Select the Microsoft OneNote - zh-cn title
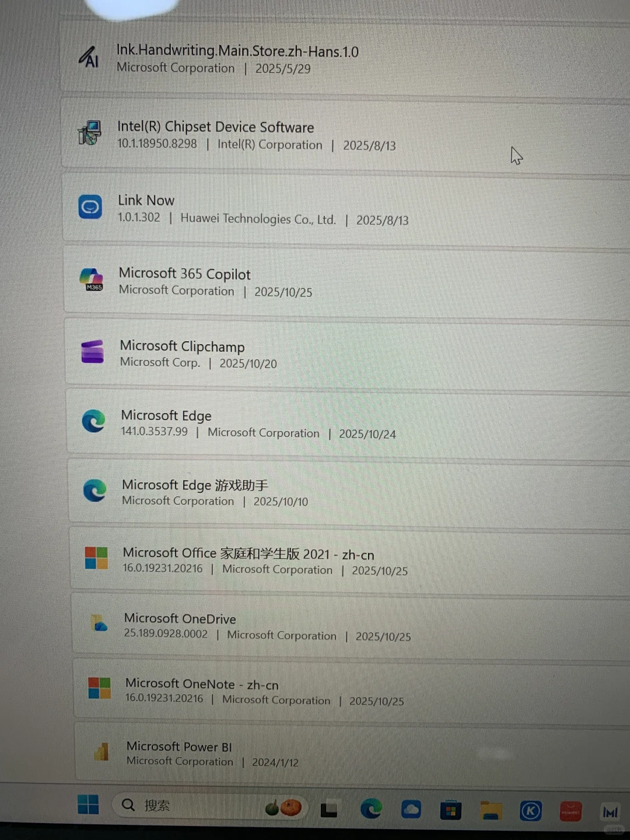 pos(202,684)
